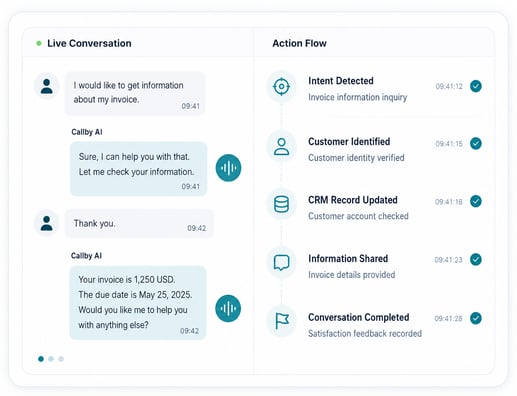Click the checkmark for Intent Detected
Screen dimensions: 517x396
click(476, 86)
